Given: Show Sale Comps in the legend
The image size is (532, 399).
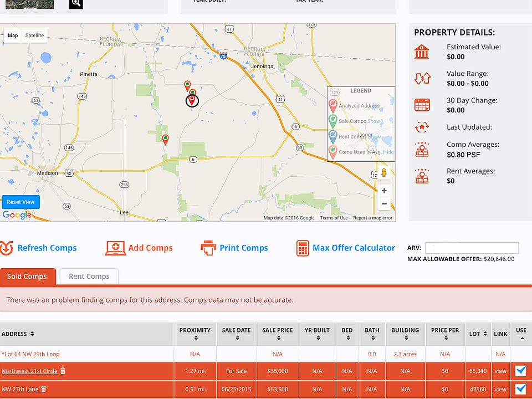Looking at the screenshot, I should [374, 121].
